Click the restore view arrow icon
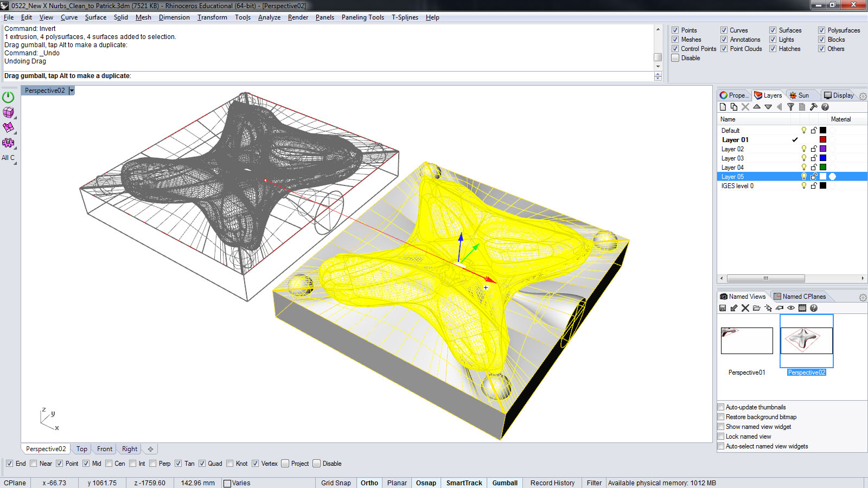The width and height of the screenshot is (868, 488). (734, 308)
